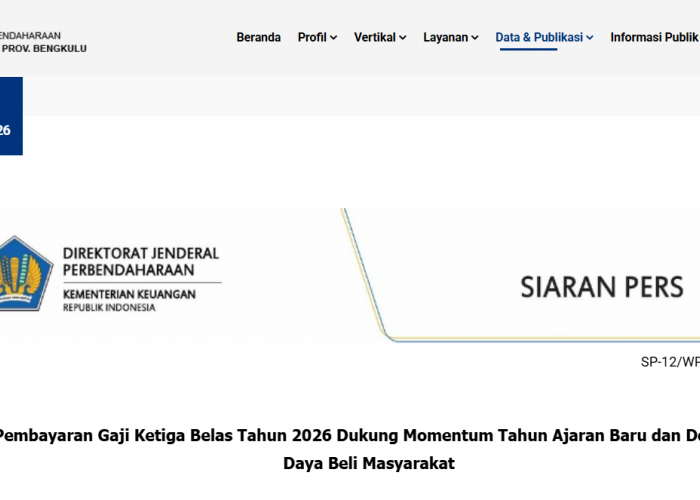Expand the Data & Publikasi chevron

coord(590,38)
